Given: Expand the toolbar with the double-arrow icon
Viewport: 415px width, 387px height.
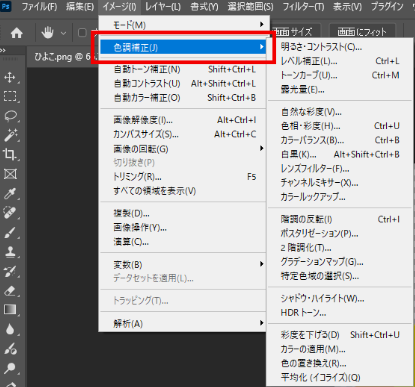Looking at the screenshot, I should (3, 50).
